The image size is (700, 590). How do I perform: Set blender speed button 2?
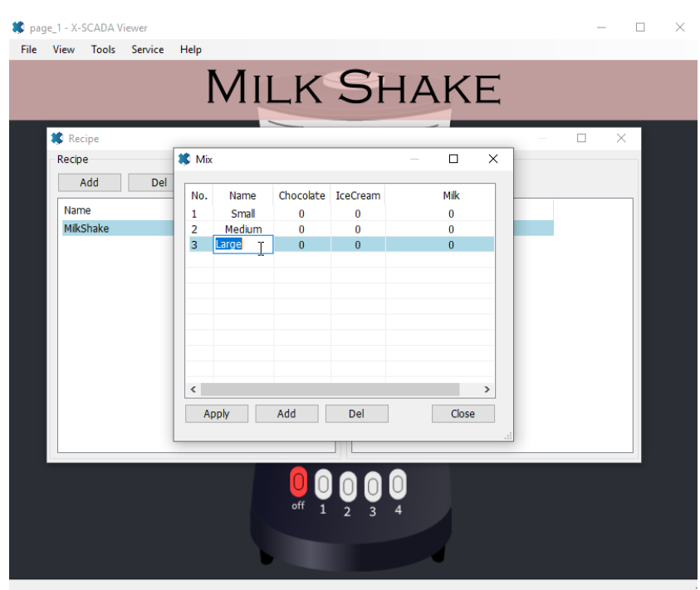(348, 486)
